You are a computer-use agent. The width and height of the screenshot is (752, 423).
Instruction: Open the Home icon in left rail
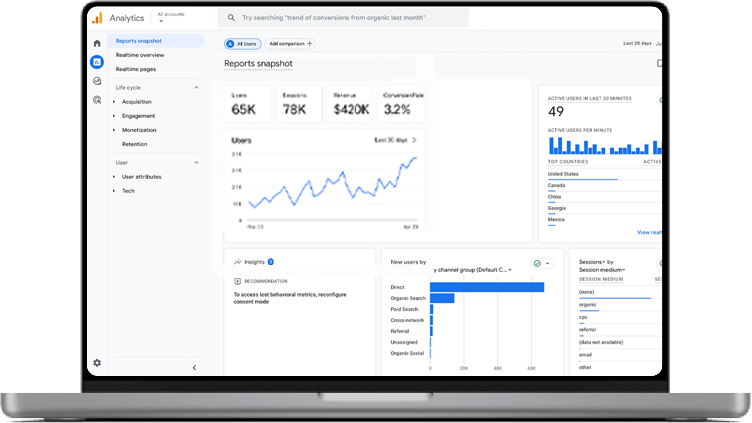[x=97, y=43]
